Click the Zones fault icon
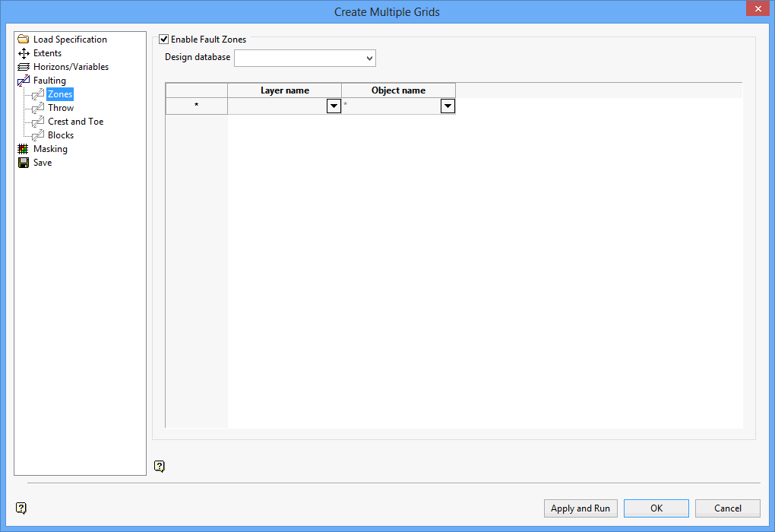 (x=38, y=94)
